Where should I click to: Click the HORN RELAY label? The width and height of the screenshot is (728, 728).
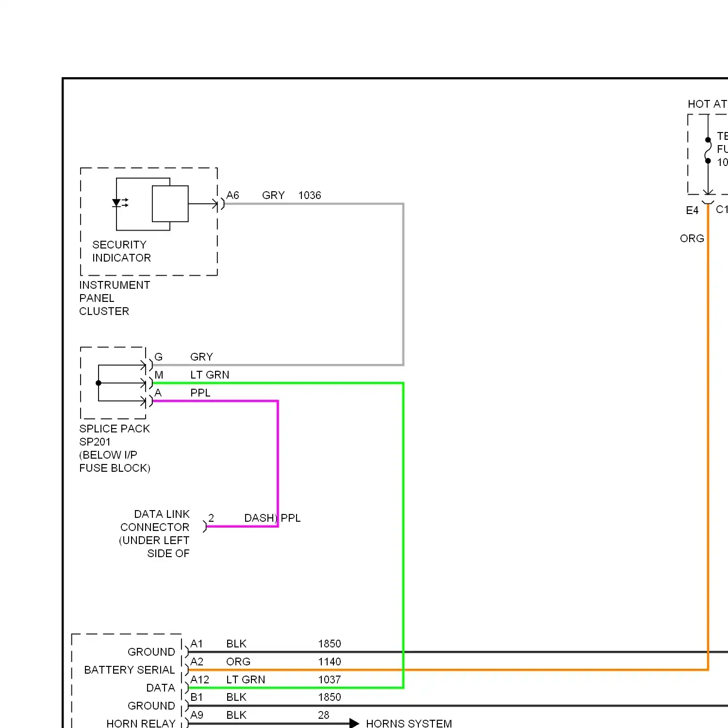pos(141,723)
